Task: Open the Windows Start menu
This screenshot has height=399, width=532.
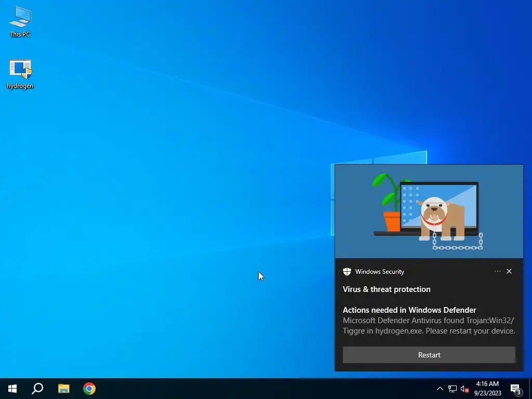Action: pyautogui.click(x=12, y=389)
